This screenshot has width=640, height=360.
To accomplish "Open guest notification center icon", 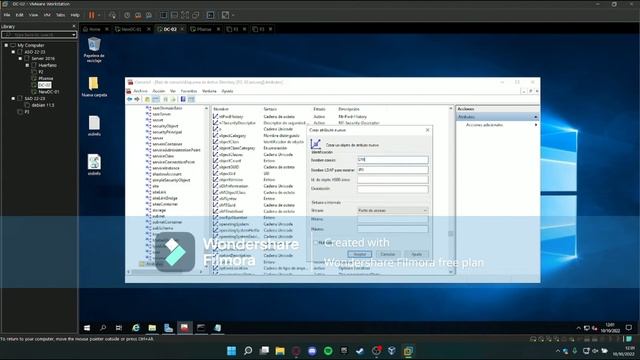I will [629, 328].
